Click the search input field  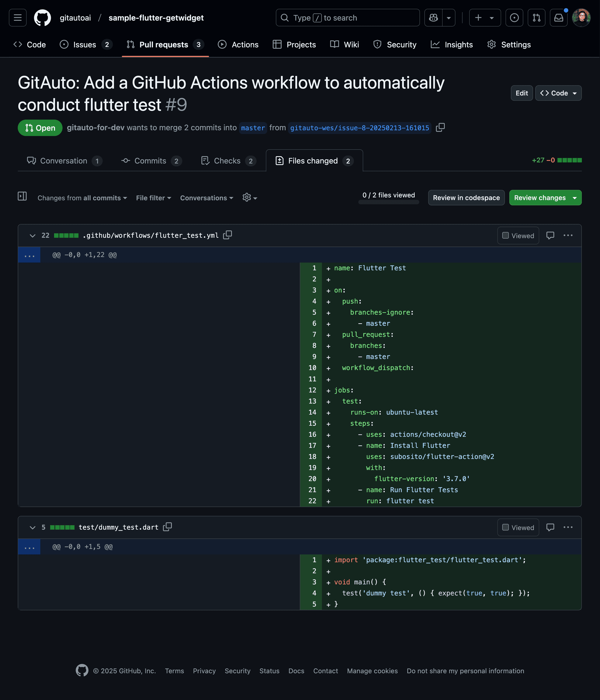click(347, 17)
